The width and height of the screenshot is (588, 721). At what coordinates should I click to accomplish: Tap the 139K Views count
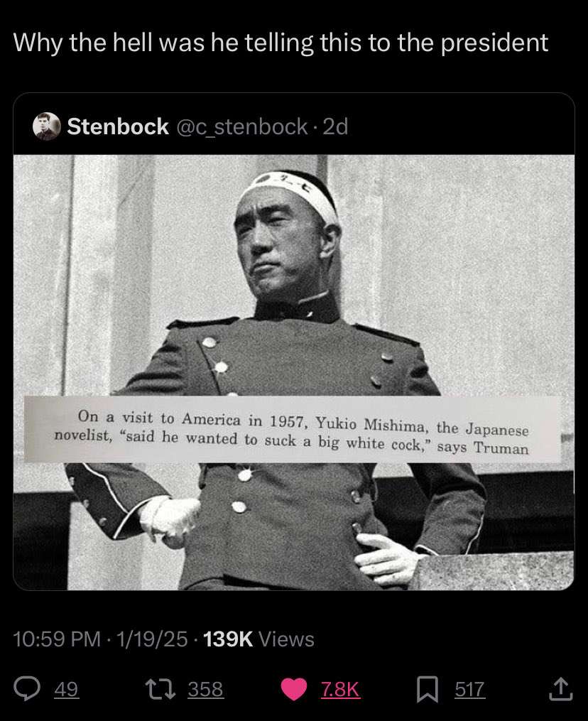pos(258,639)
